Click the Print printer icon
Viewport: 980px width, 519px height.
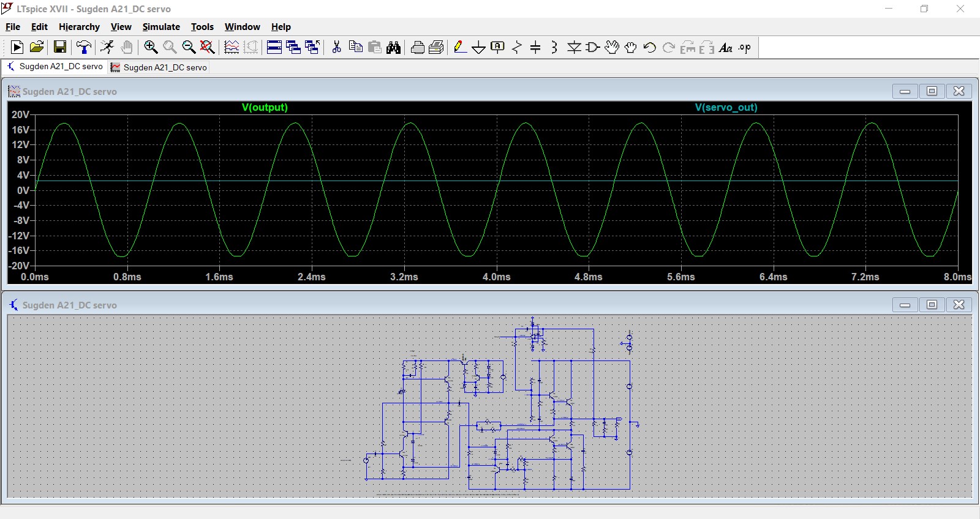418,47
